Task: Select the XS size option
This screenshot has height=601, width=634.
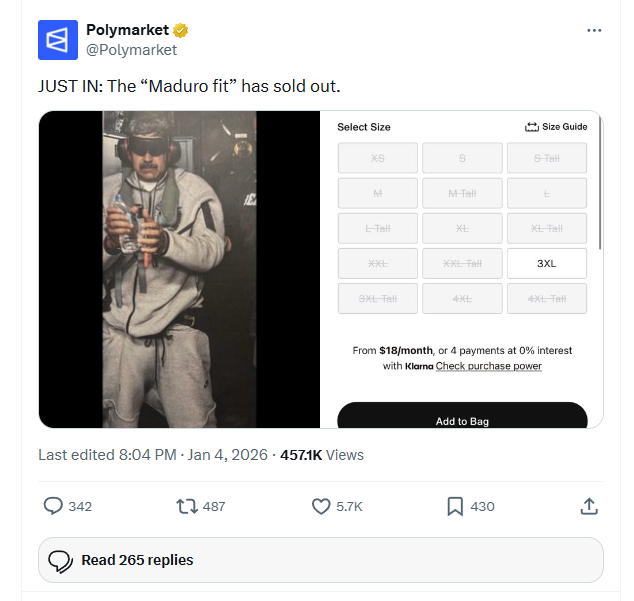Action: [x=377, y=158]
